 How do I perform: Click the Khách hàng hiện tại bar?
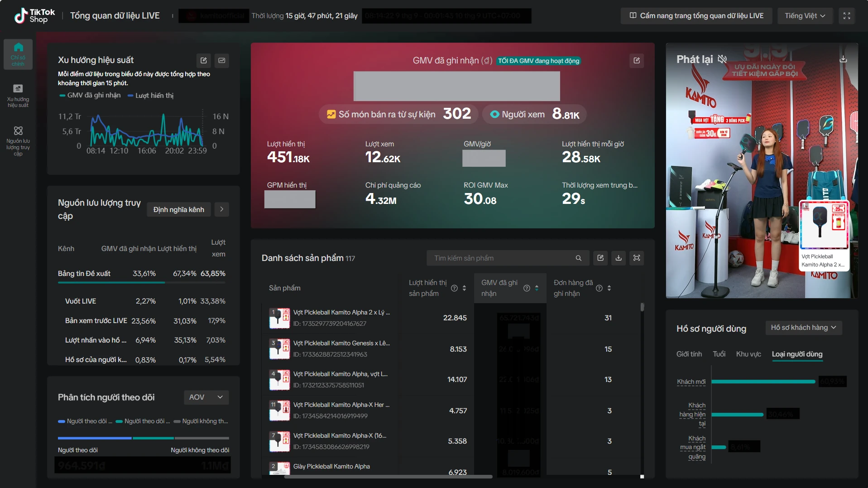tap(738, 414)
